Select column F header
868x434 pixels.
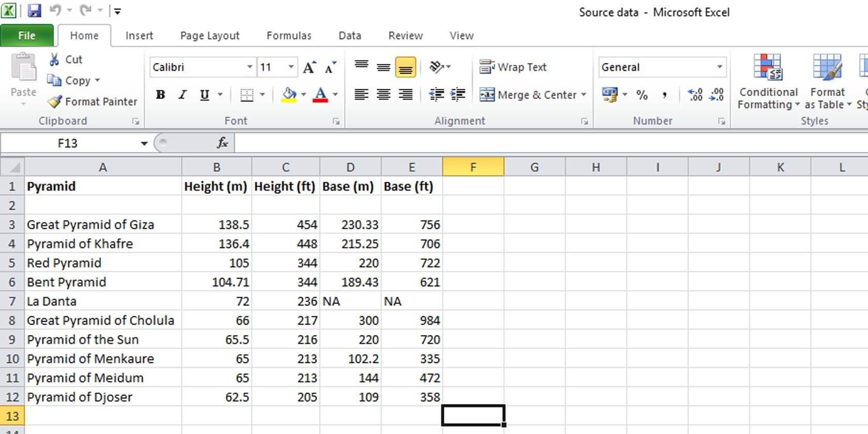point(473,167)
